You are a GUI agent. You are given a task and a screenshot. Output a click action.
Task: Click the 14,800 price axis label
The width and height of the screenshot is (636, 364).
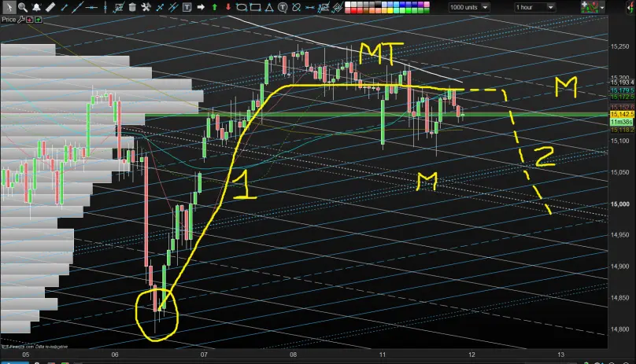(619, 329)
